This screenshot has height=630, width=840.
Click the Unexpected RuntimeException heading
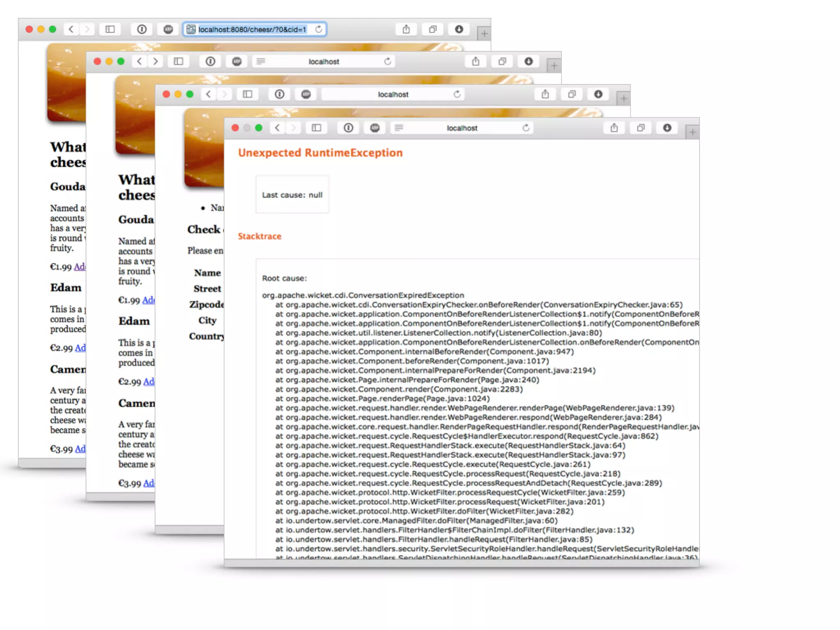(320, 153)
